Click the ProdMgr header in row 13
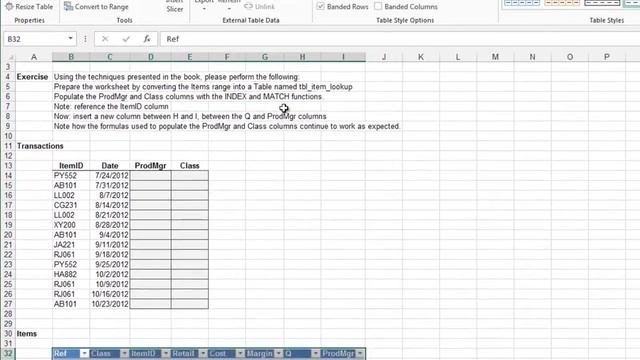 tap(151, 166)
